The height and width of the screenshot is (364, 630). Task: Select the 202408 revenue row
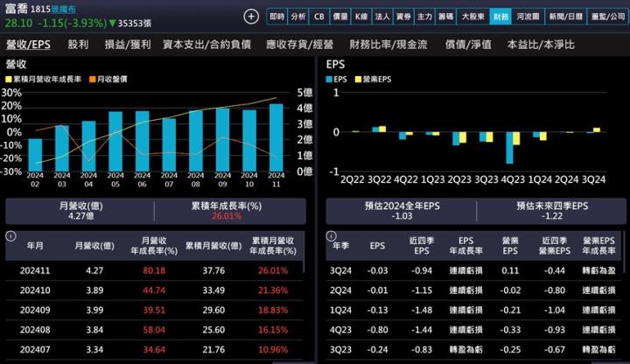tap(154, 330)
